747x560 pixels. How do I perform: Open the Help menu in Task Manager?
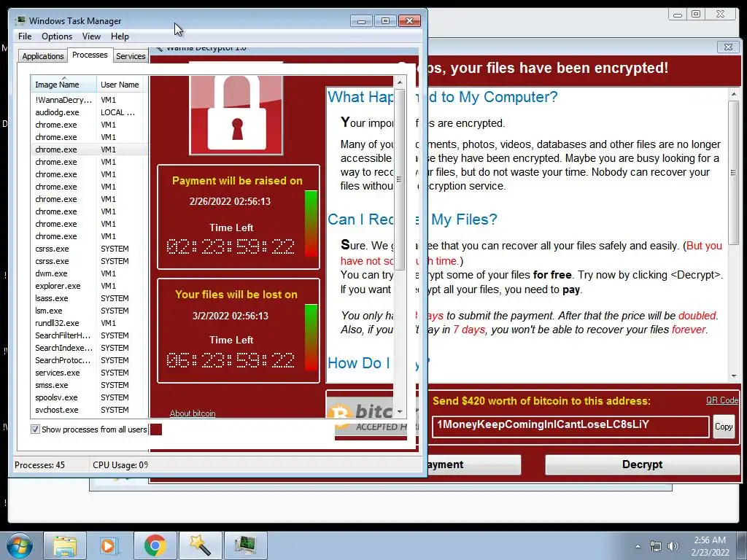pyautogui.click(x=120, y=36)
